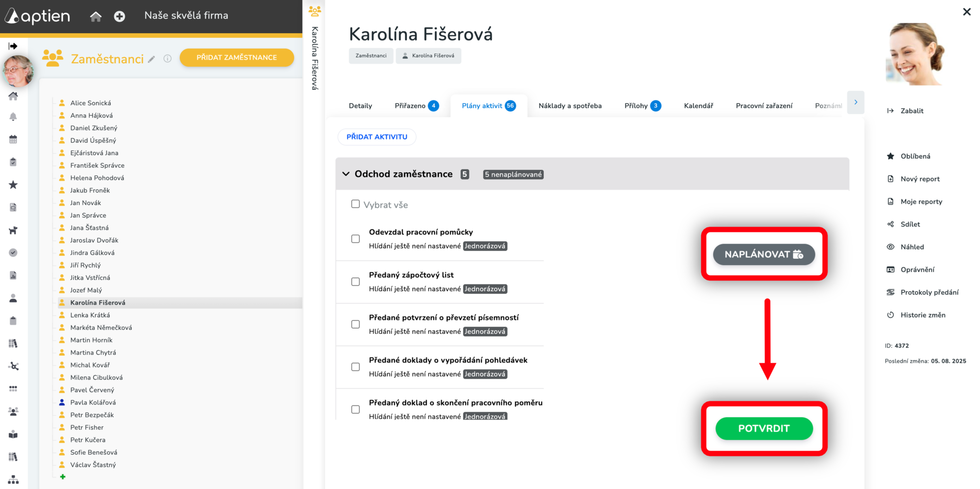The width and height of the screenshot is (980, 489).
Task: Select Martin Horník in employee list
Action: click(x=91, y=340)
